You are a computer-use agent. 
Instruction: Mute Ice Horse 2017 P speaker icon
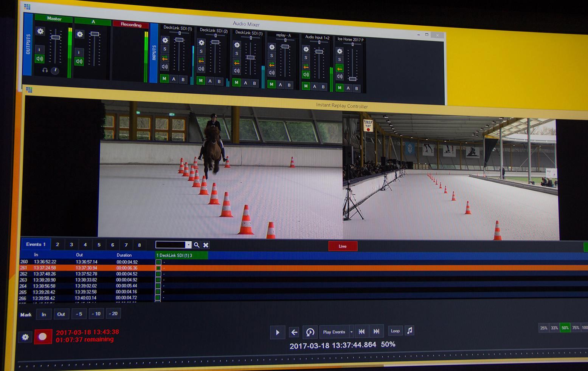340,77
